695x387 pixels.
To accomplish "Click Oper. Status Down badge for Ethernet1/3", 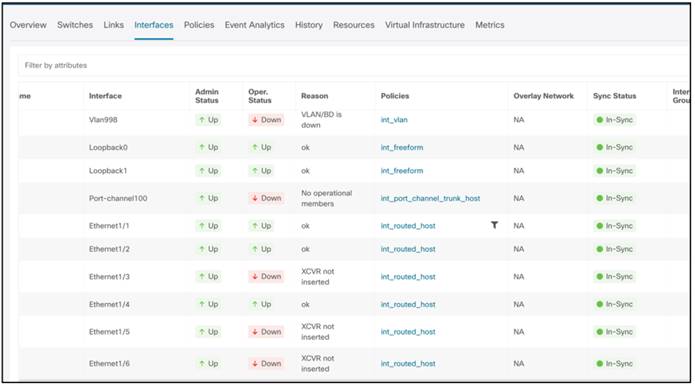I will [x=266, y=277].
